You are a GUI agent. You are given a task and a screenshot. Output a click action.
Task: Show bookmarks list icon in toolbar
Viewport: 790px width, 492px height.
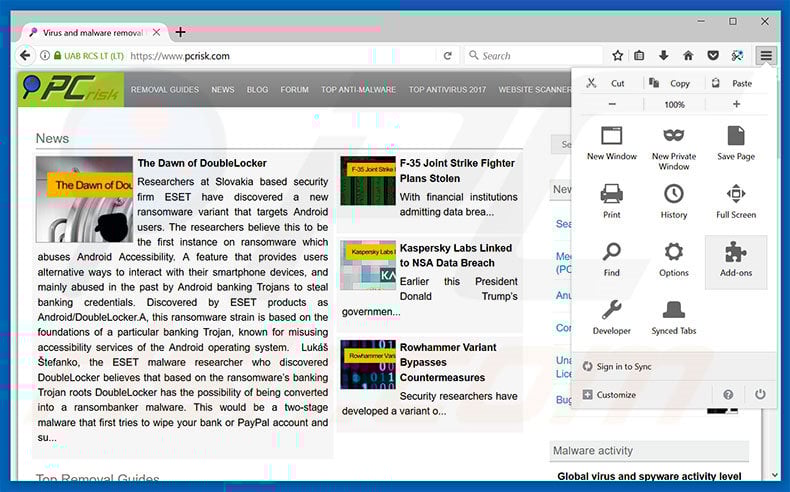639,55
